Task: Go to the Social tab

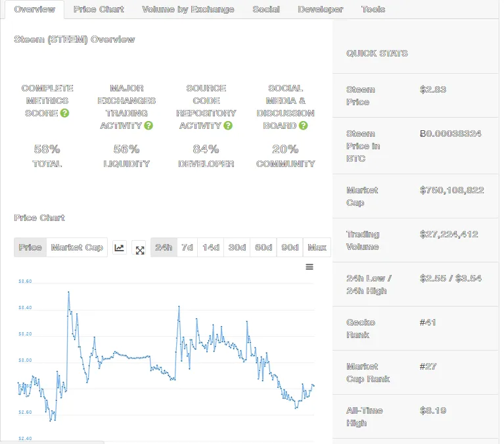Action: tap(266, 9)
